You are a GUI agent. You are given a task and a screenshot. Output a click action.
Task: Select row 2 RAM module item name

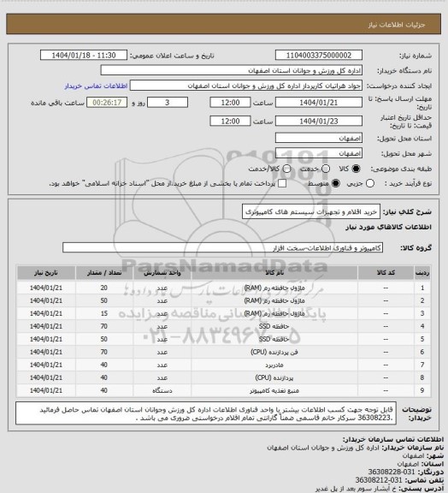tap(274, 300)
